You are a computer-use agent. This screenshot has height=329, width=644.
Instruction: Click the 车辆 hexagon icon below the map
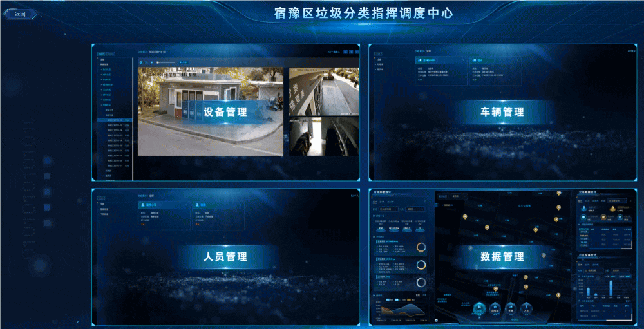[x=511, y=310]
